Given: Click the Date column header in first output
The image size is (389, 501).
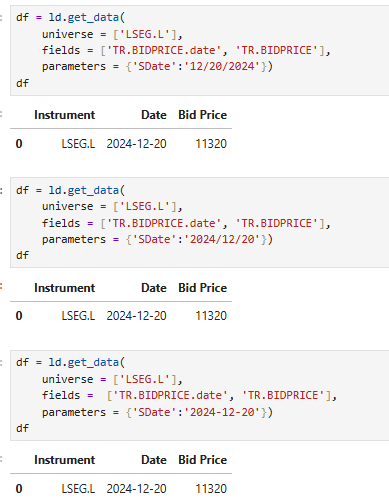Looking at the screenshot, I should [x=154, y=115].
